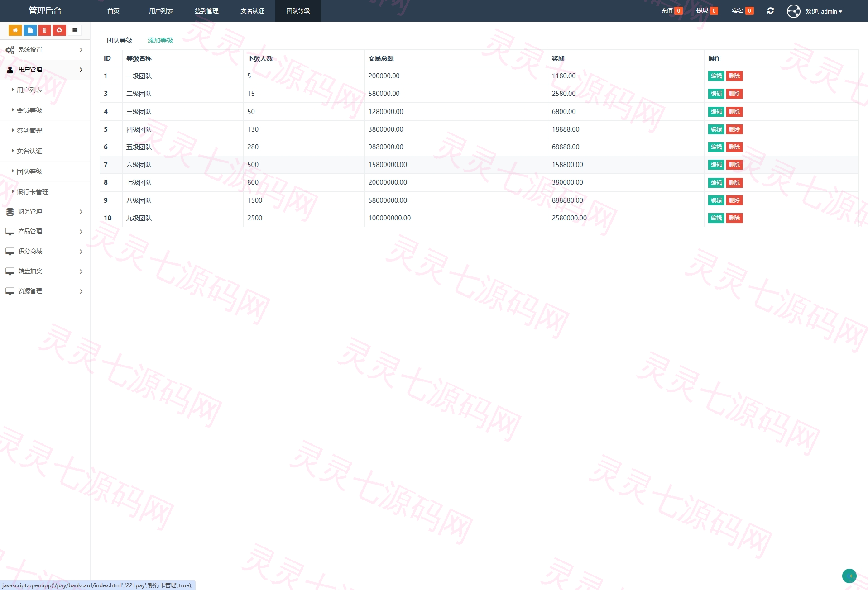
Task: Expand the 转盘抽奖 chevron
Action: pyautogui.click(x=81, y=271)
